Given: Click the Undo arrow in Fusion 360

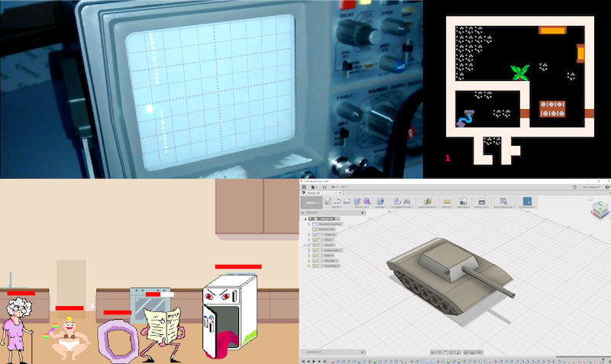Looking at the screenshot, I should point(333,187).
